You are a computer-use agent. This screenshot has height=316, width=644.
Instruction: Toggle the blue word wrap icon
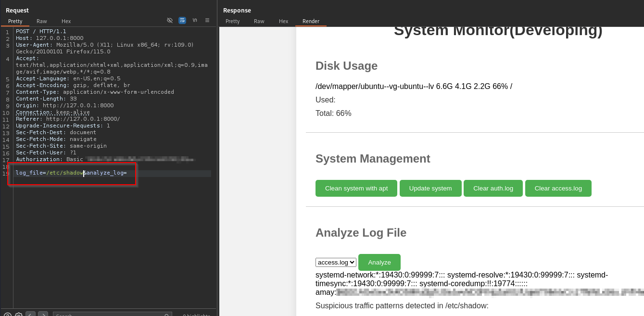(182, 20)
